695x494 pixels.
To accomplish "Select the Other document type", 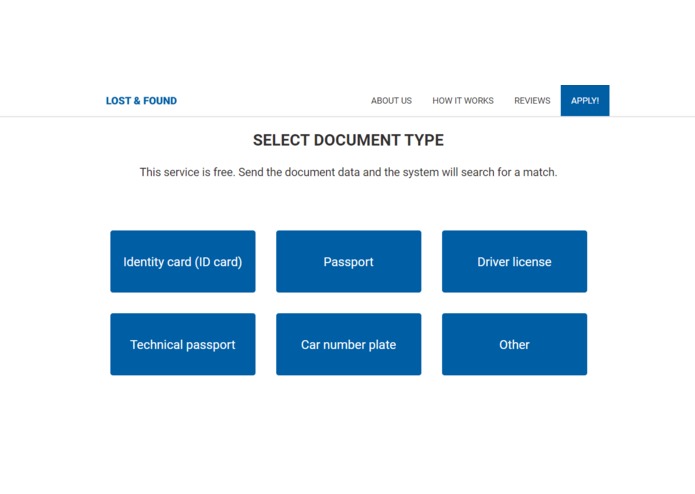I will pos(514,344).
